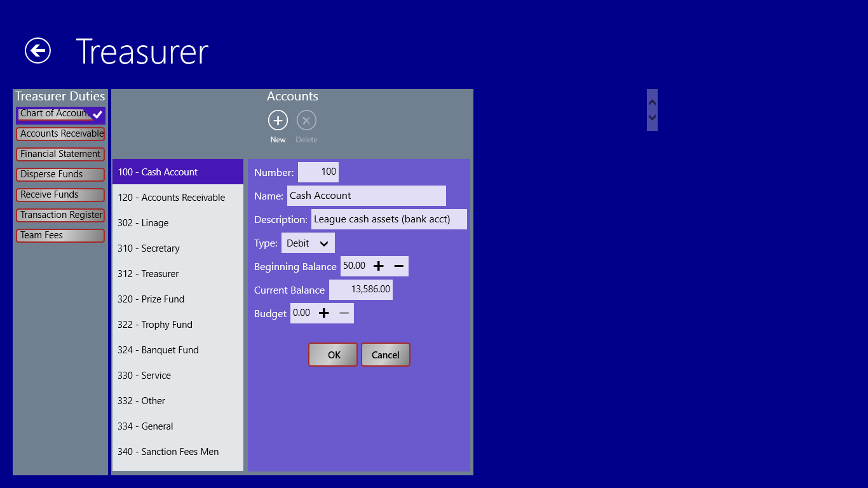The height and width of the screenshot is (488, 868).
Task: Open the Transaction Register
Action: pyautogui.click(x=60, y=215)
